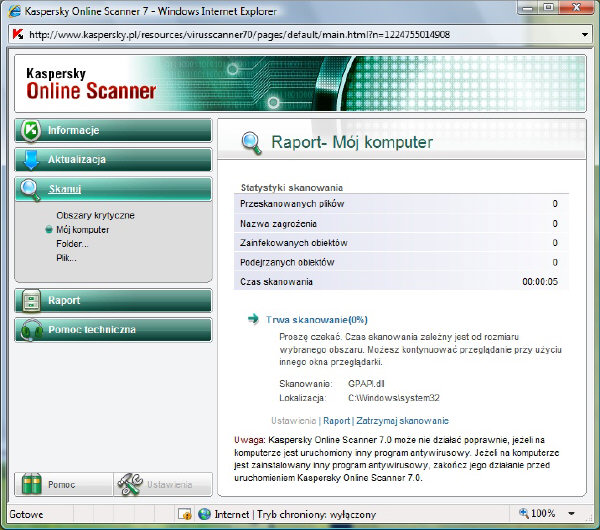This screenshot has width=600, height=530.
Task: Click the headset icon beside Pomoc techniczna
Action: coord(31,330)
